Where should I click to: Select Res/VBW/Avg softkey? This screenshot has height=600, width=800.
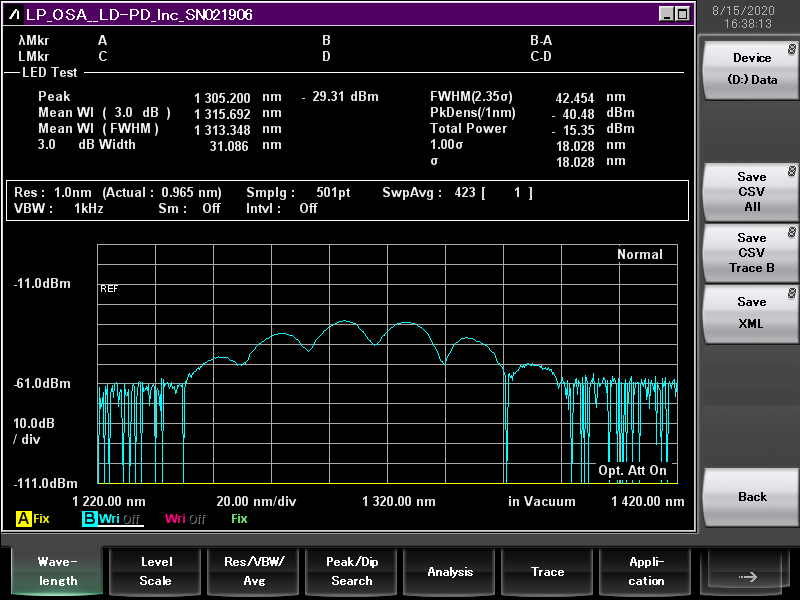coord(254,571)
